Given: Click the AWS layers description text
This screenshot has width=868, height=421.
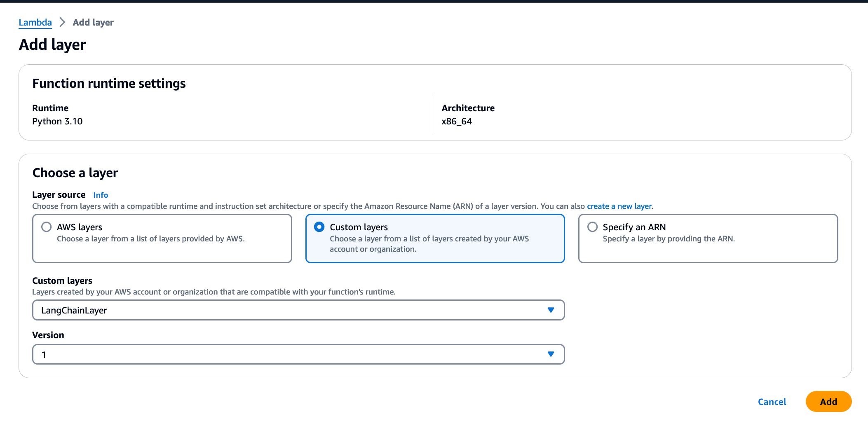Looking at the screenshot, I should point(150,239).
